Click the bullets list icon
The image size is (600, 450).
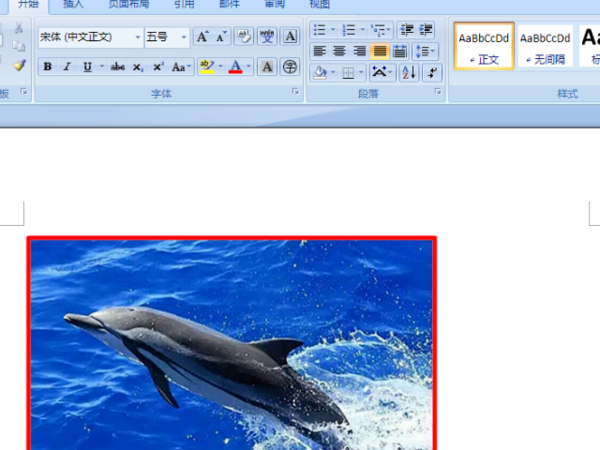pos(320,29)
